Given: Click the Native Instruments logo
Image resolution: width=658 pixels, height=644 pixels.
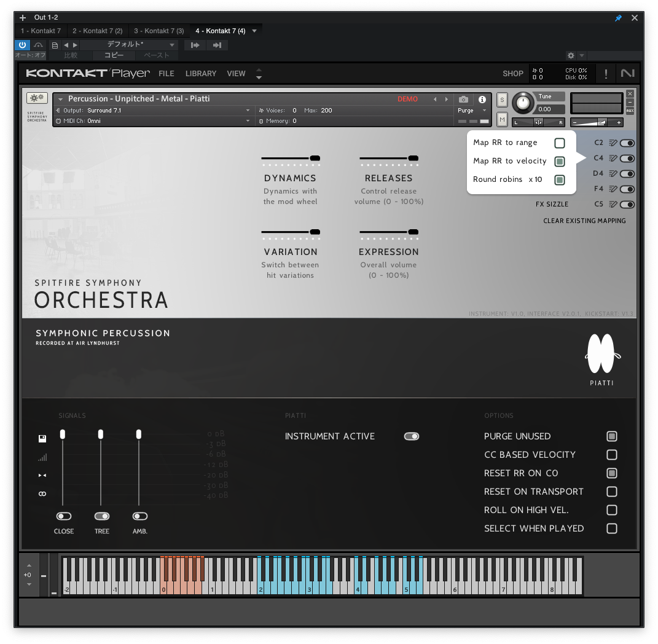Looking at the screenshot, I should point(627,74).
